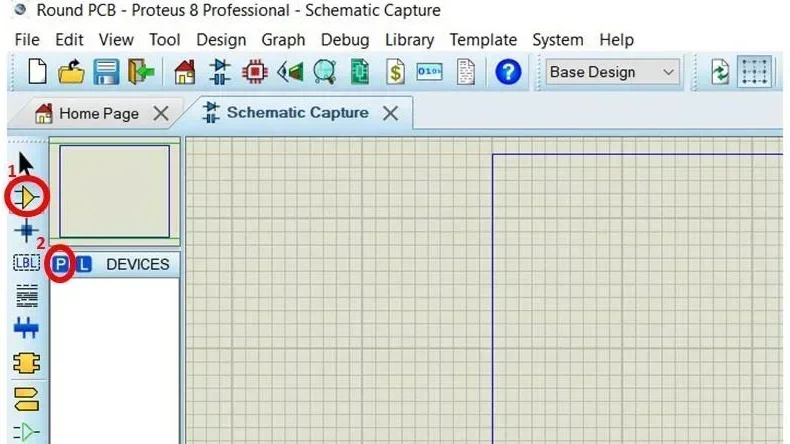Open the Base Design dropdown
The image size is (790, 444).
coord(612,73)
